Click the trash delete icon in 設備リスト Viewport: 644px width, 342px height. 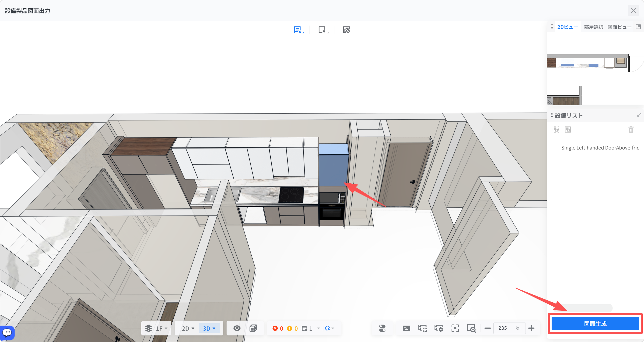click(631, 130)
